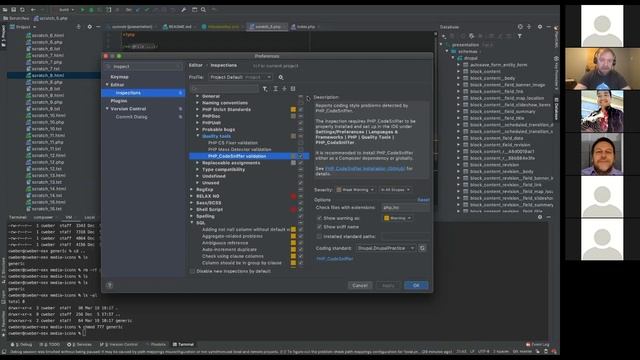
Task: Click the inspections search field
Action: pyautogui.click(x=225, y=89)
